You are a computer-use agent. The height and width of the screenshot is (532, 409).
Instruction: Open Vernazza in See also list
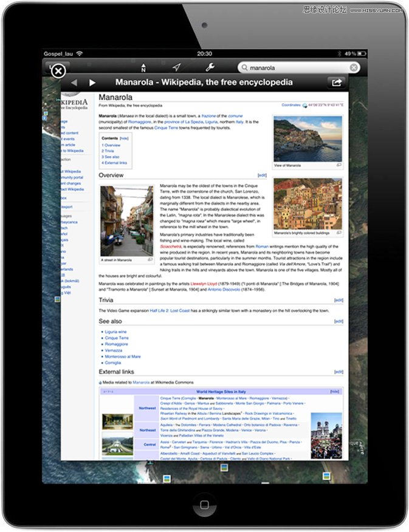[114, 350]
